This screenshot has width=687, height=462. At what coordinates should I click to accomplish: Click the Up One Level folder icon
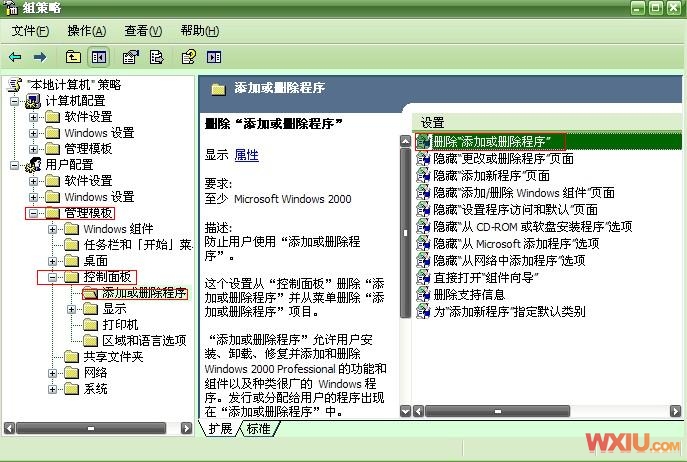click(x=73, y=57)
